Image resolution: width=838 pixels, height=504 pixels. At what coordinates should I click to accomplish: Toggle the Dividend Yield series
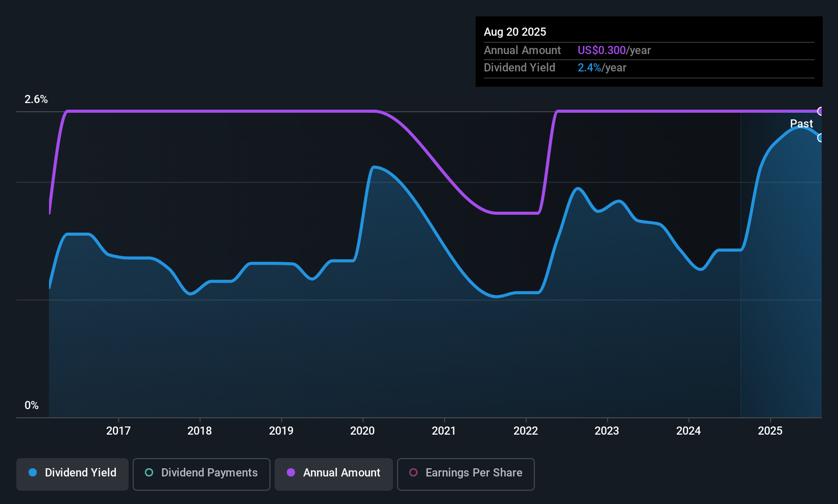point(72,474)
